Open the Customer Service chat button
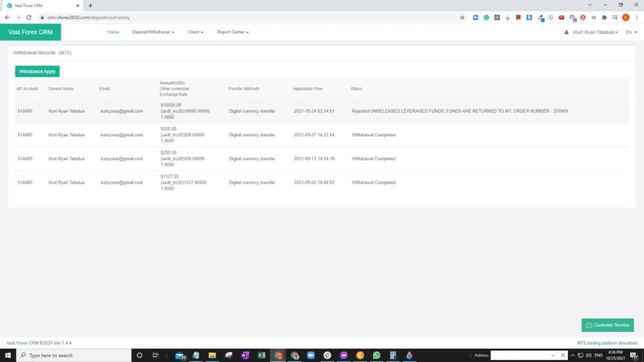644x362 pixels. click(x=608, y=325)
